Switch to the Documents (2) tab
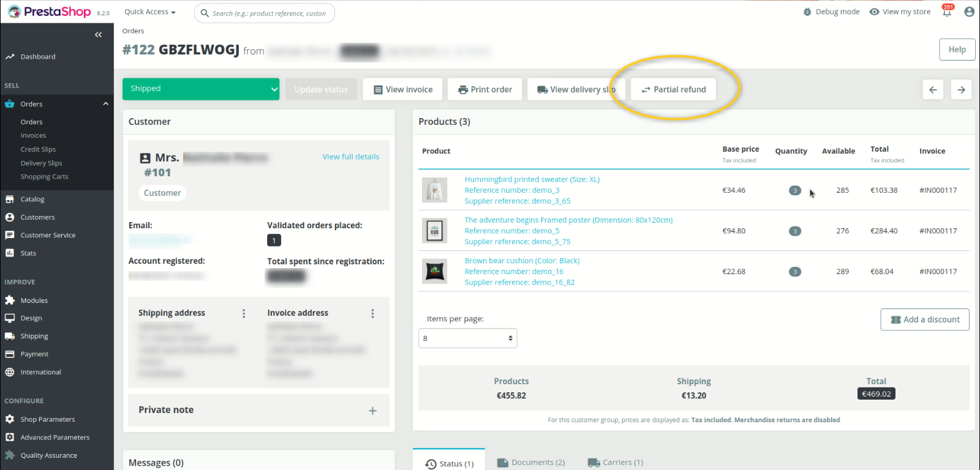Viewport: 980px width, 470px height. (x=532, y=463)
